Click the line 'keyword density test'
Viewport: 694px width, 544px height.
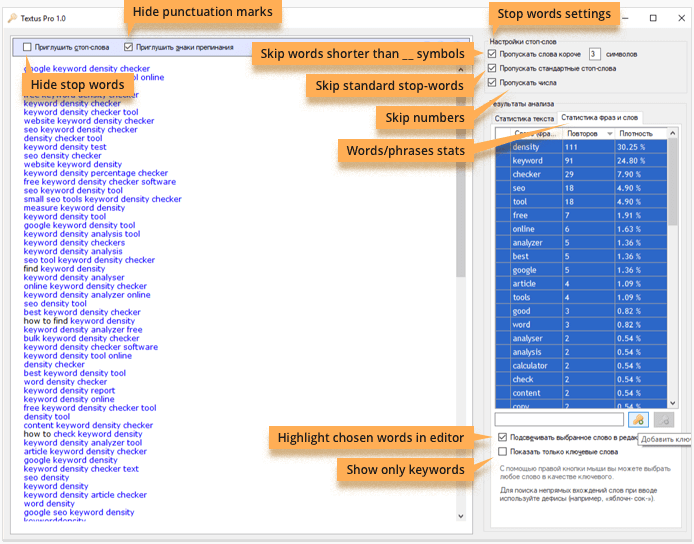click(65, 147)
